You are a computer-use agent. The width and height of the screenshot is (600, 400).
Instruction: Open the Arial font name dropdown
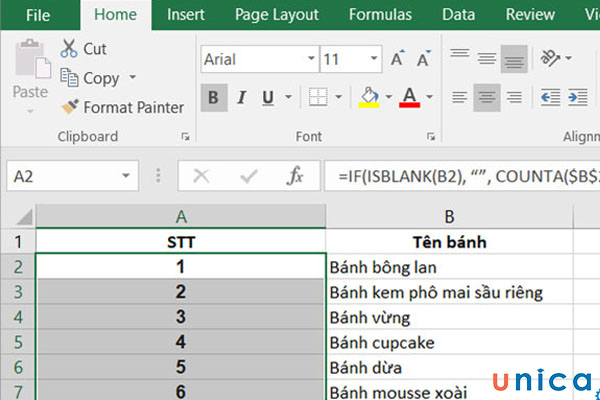pyautogui.click(x=306, y=60)
